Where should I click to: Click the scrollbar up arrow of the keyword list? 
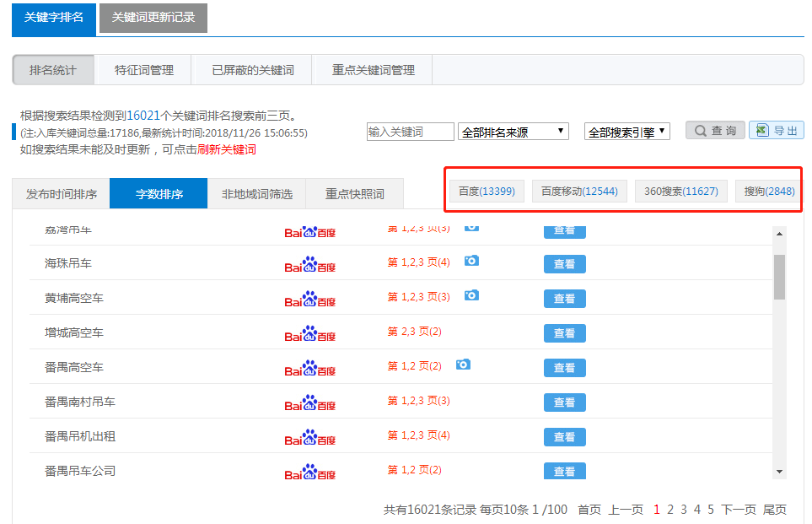pyautogui.click(x=779, y=234)
